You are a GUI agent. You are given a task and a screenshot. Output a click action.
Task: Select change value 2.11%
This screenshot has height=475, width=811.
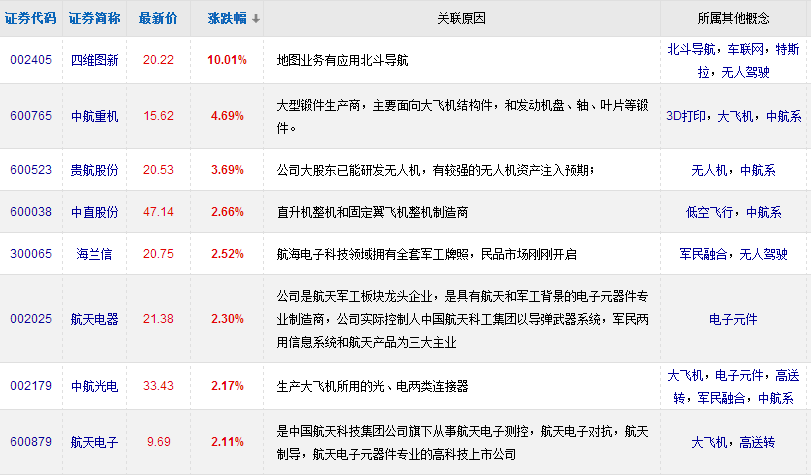point(227,442)
